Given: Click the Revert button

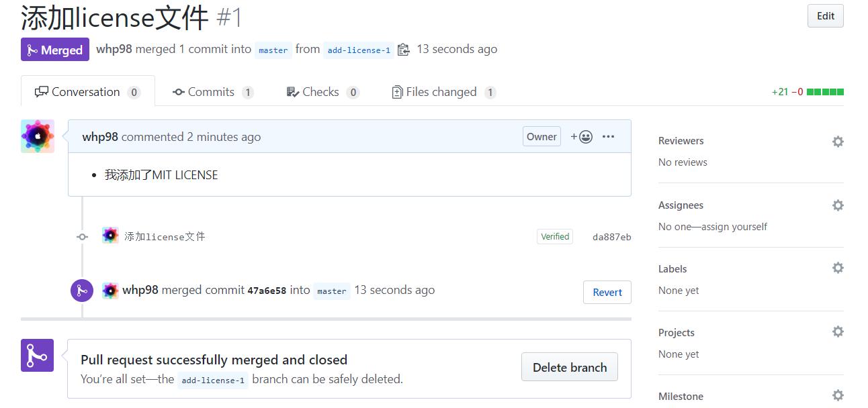Looking at the screenshot, I should click(607, 292).
